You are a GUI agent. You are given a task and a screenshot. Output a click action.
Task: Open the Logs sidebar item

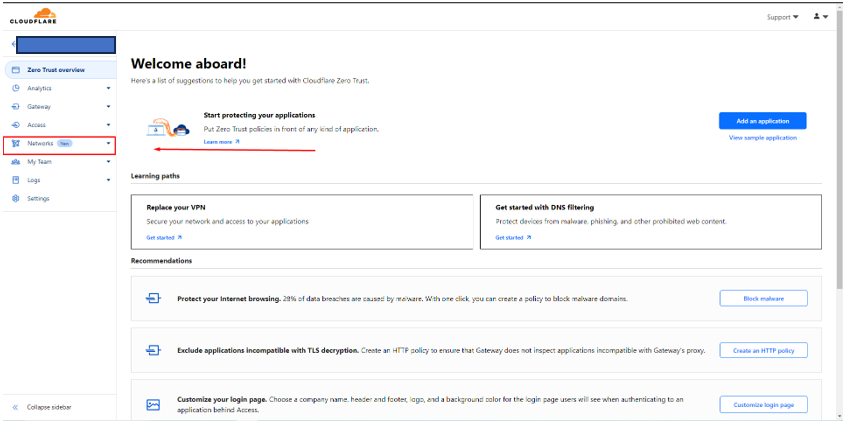pyautogui.click(x=60, y=180)
